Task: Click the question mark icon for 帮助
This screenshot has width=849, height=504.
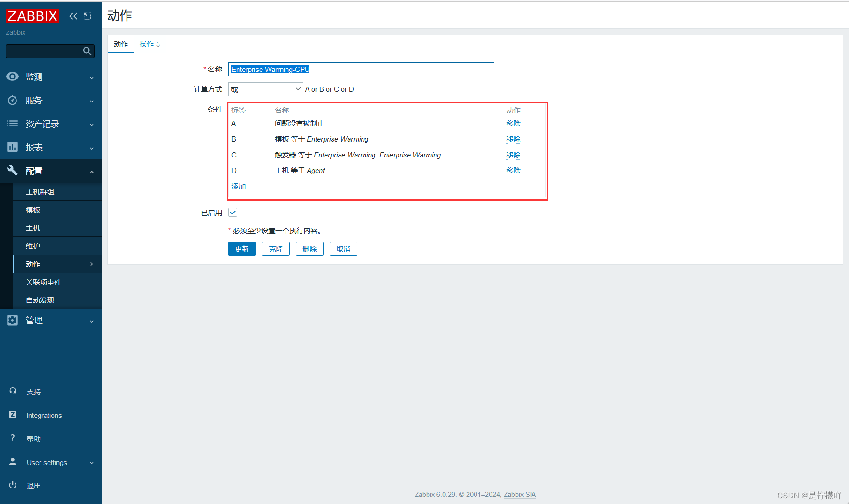Action: point(13,438)
